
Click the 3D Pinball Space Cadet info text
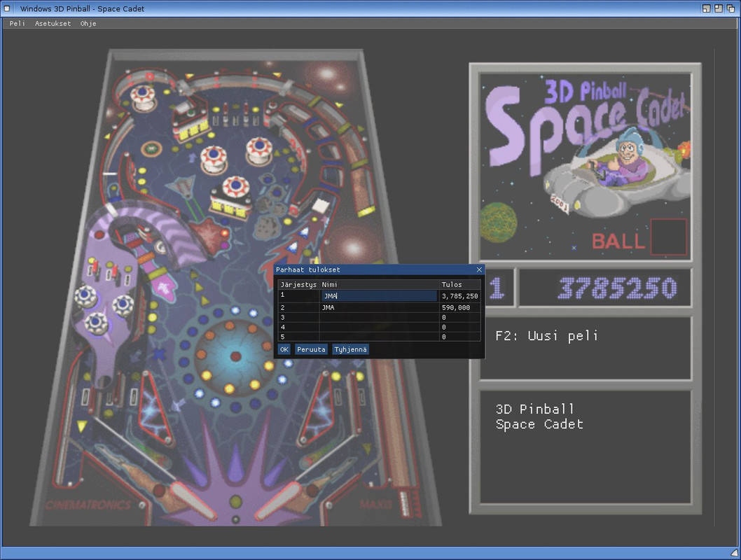(539, 416)
